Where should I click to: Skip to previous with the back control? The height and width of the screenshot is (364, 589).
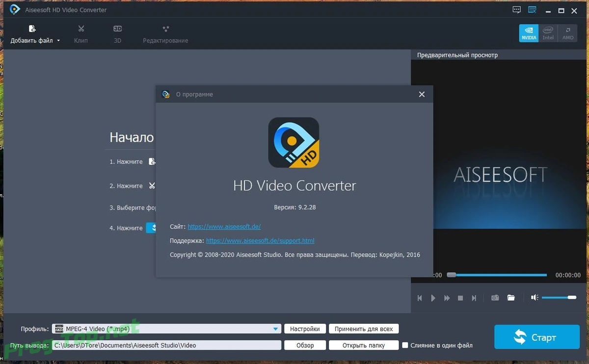(x=420, y=298)
